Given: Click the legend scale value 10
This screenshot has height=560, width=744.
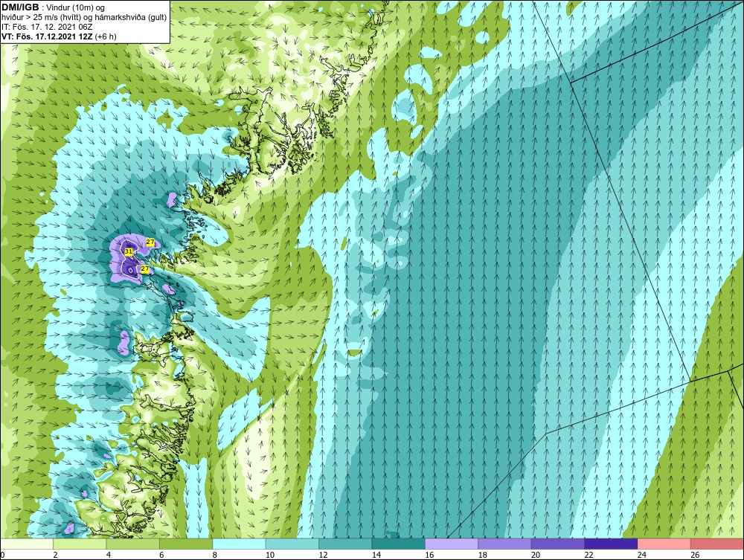Looking at the screenshot, I should point(270,555).
